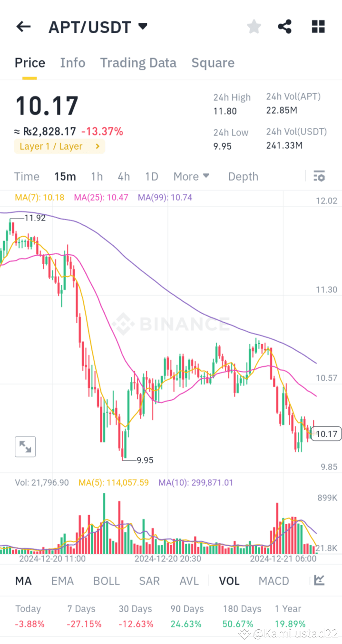Switch to the Info tab
342x644 pixels.
point(72,62)
